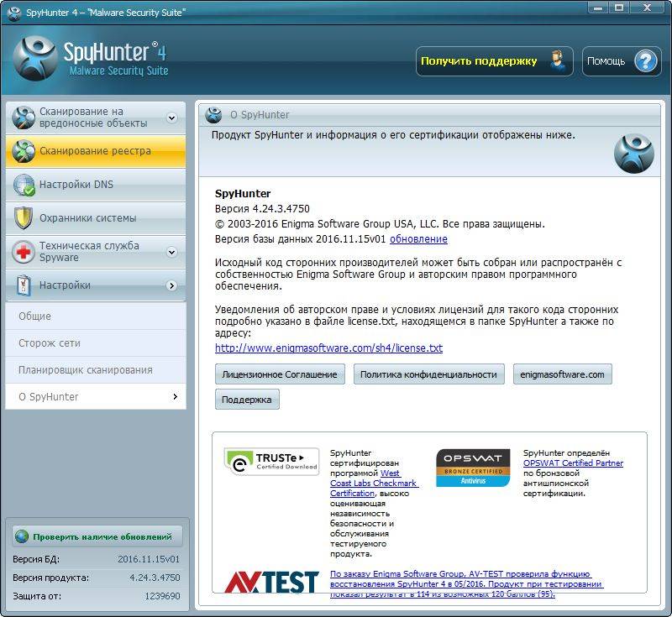
Task: Minimize the SpyHunter window
Action: click(598, 8)
